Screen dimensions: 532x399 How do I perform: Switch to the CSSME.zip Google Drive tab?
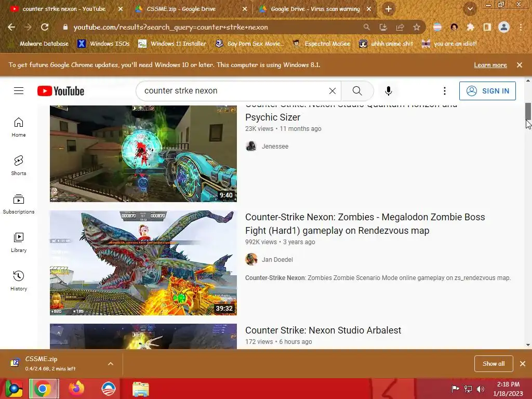pos(181,9)
